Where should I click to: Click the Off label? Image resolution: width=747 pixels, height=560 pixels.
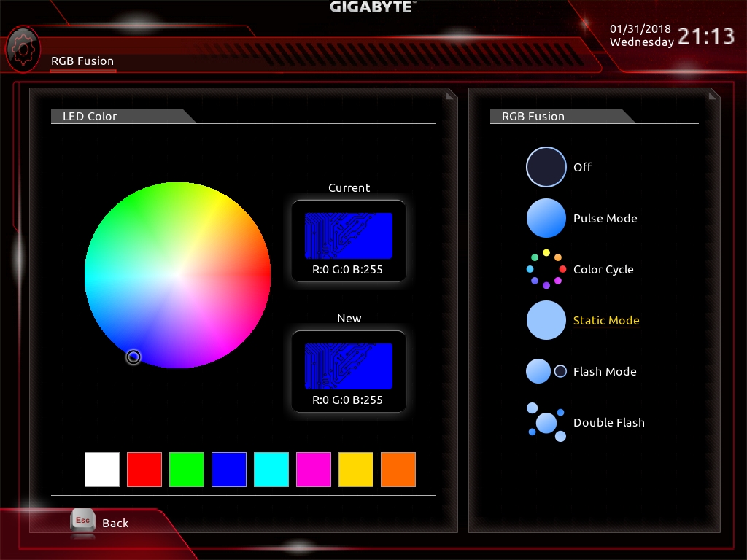[x=582, y=167]
